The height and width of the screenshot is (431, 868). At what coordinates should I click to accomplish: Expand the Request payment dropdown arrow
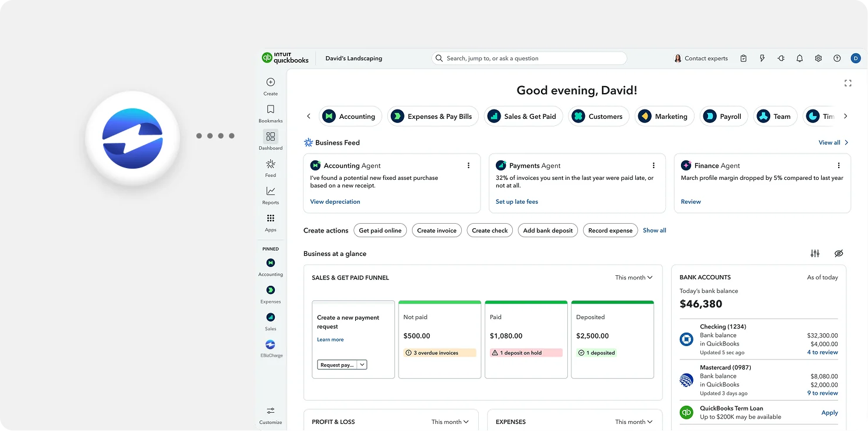(362, 365)
